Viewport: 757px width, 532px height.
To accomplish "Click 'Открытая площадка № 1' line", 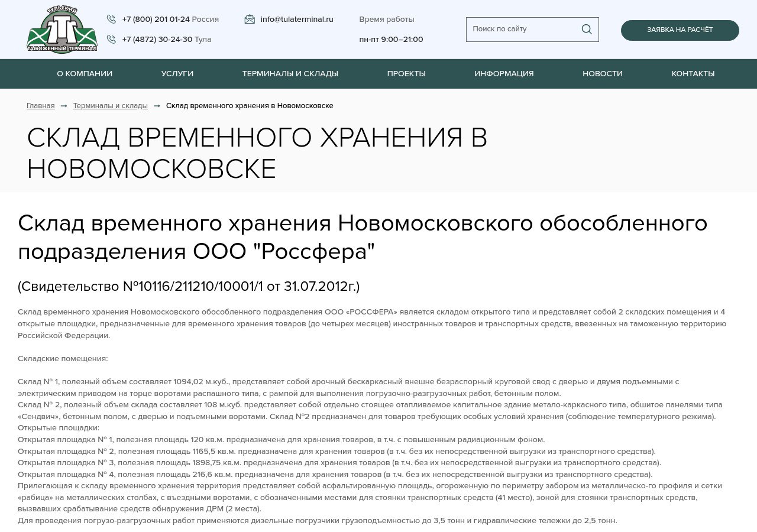I will [281, 440].
